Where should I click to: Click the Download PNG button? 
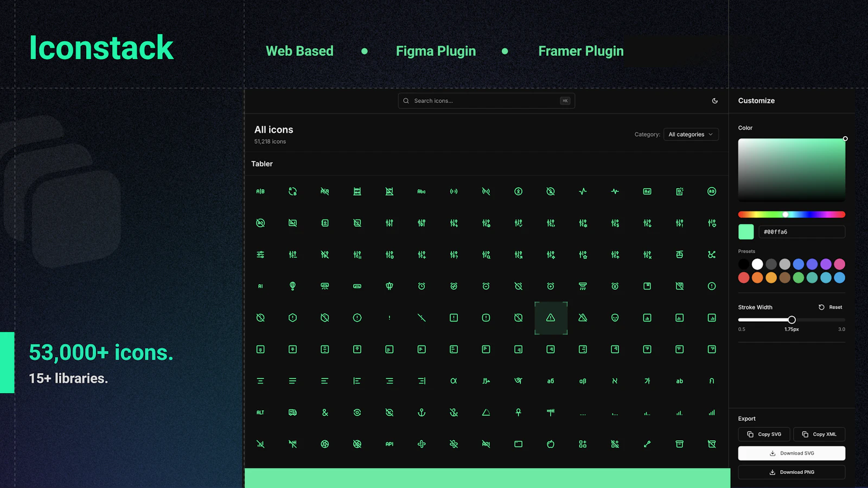[792, 472]
